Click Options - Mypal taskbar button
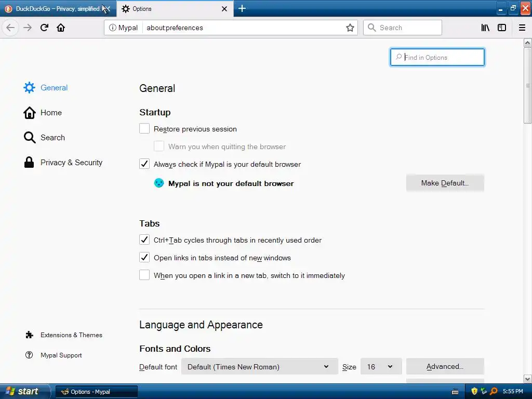532x399 pixels. (x=96, y=392)
